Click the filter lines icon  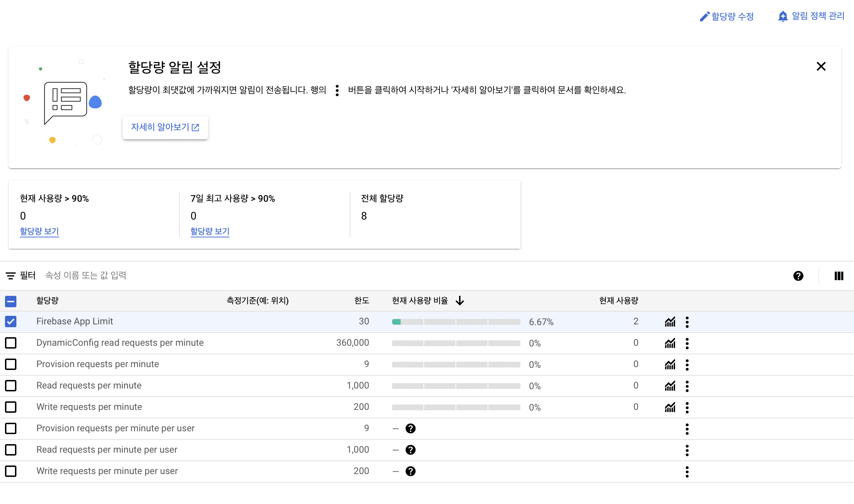[11, 276]
